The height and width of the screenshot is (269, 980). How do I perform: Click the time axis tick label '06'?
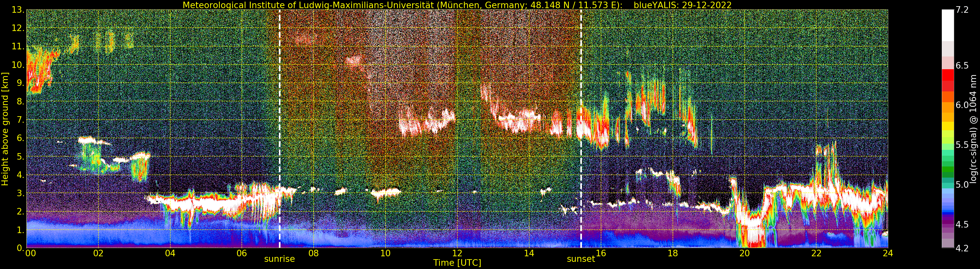(x=242, y=253)
